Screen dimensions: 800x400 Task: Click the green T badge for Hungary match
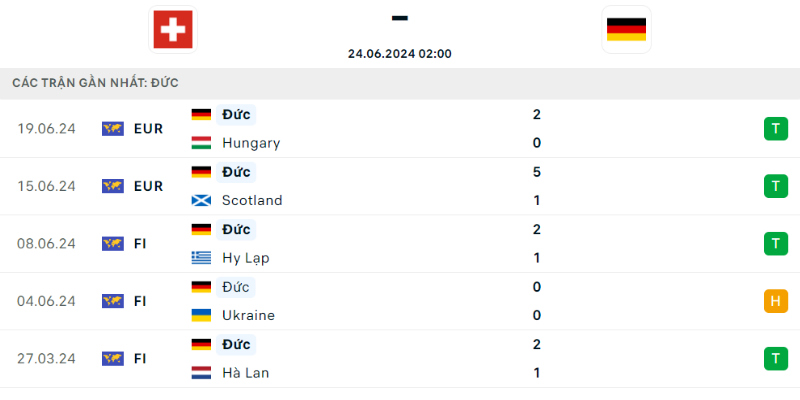point(776,129)
